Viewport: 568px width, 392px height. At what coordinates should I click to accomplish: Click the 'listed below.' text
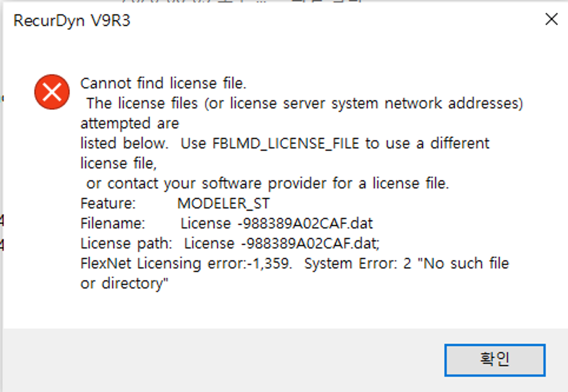tap(124, 143)
